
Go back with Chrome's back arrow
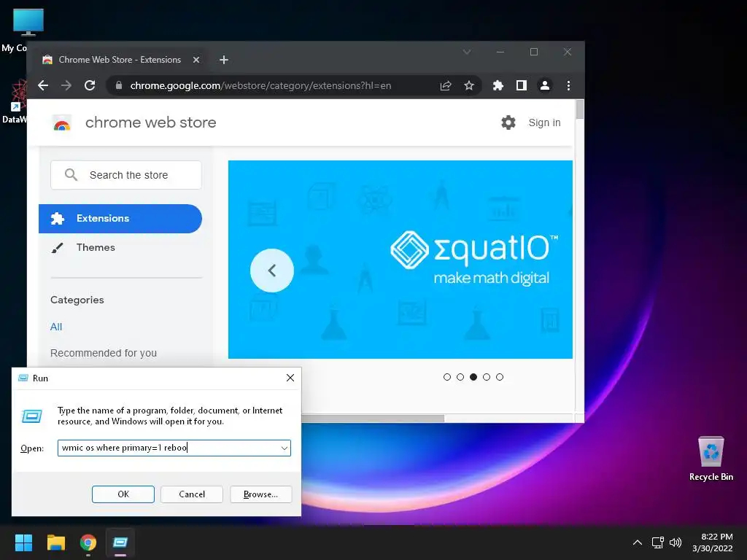click(43, 86)
